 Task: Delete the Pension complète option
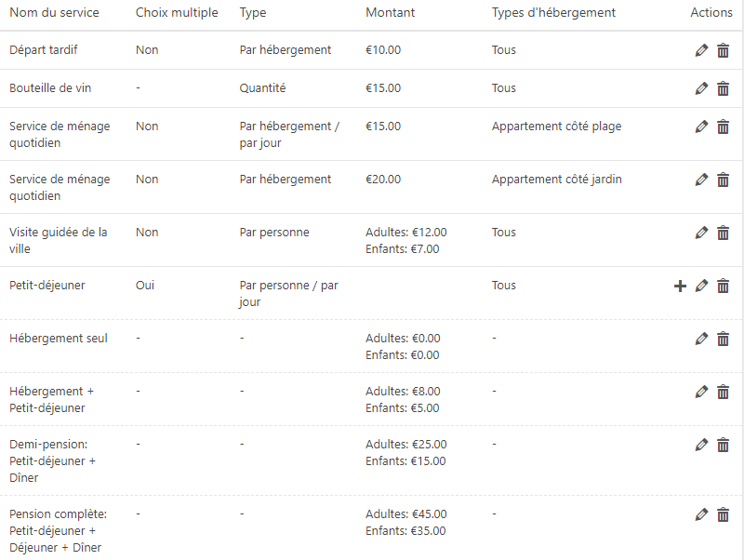(x=723, y=514)
